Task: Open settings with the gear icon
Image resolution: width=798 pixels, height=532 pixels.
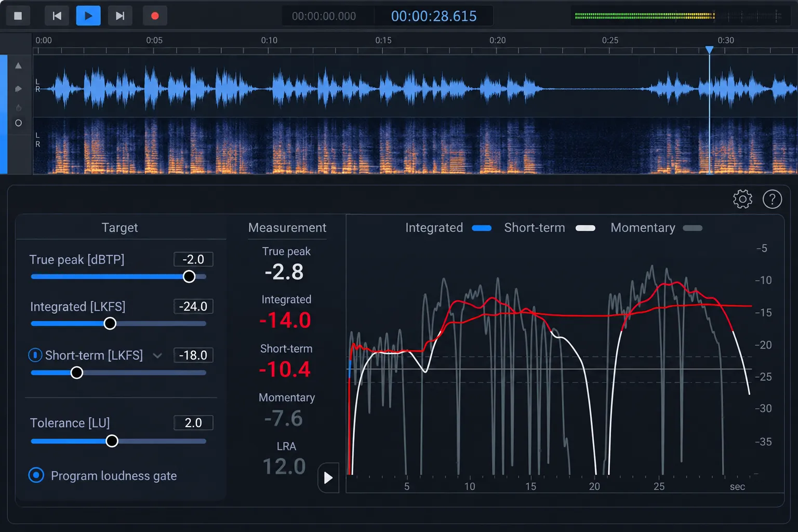Action: (742, 199)
